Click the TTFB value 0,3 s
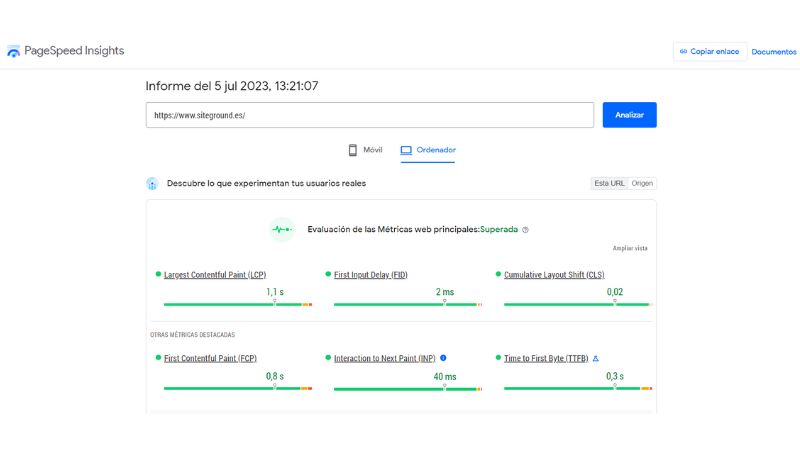800x450 pixels. pyautogui.click(x=615, y=377)
